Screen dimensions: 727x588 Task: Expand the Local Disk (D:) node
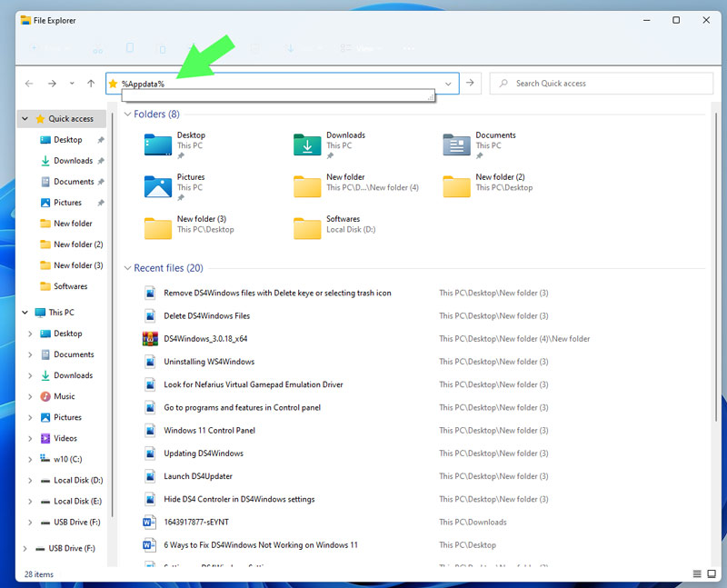point(30,481)
